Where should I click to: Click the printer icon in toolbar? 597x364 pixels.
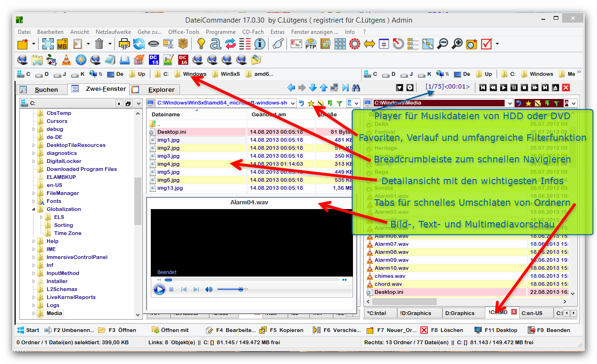tap(124, 44)
